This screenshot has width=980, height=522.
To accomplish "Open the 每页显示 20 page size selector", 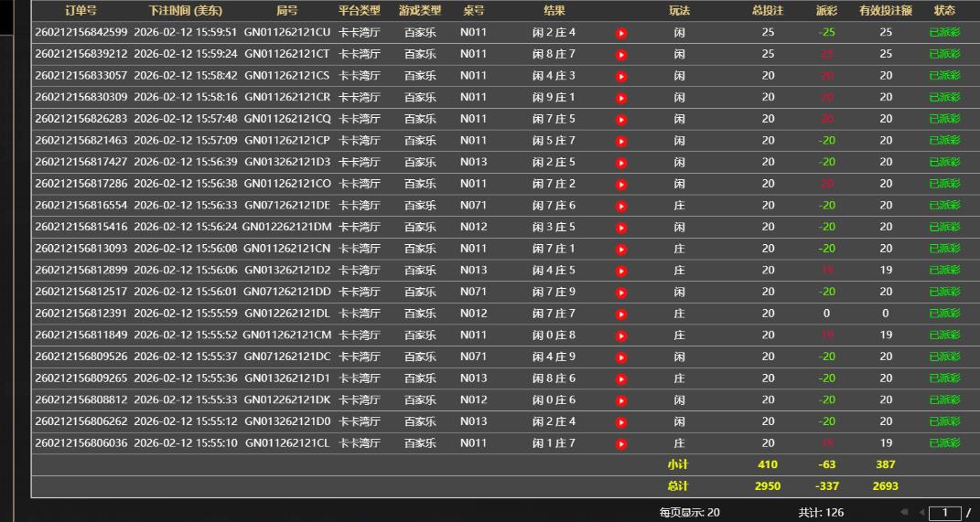I will coord(689,513).
